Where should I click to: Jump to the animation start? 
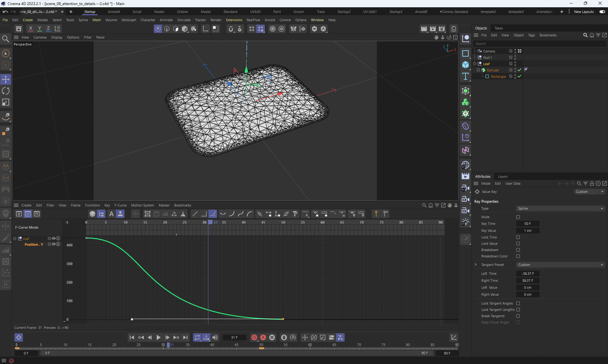[132, 337]
